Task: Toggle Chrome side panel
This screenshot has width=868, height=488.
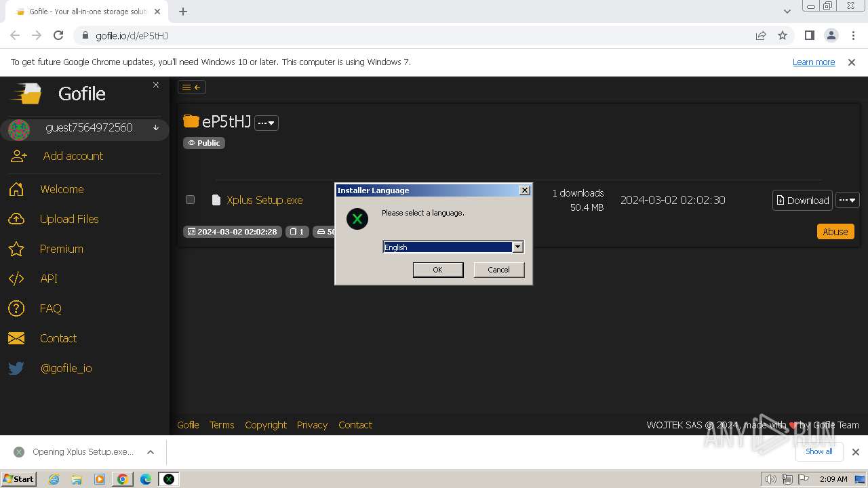Action: tap(809, 35)
